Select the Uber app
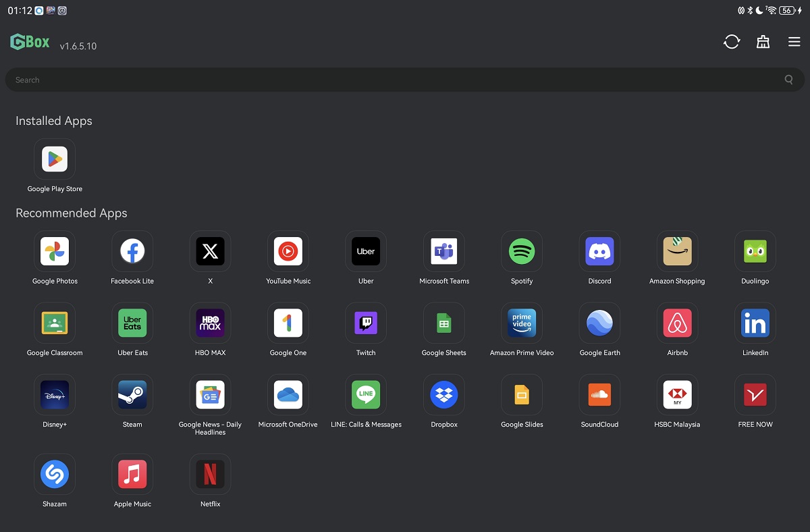Image resolution: width=810 pixels, height=532 pixels. 366,251
